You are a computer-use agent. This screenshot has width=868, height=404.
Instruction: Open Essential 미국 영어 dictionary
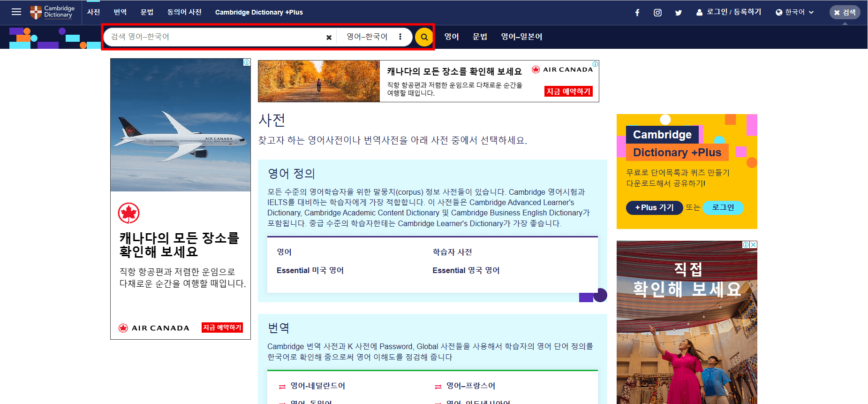310,270
